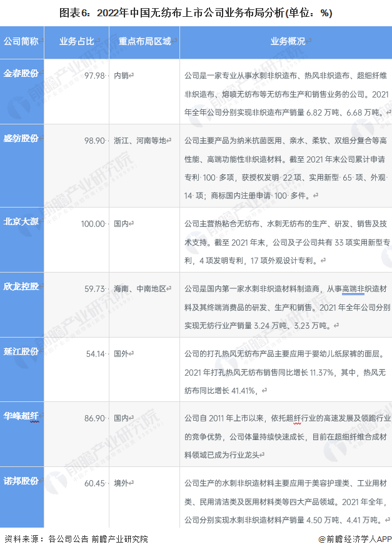Screen dimensions: 392x552
Task: Click the value 54.14
Action: (x=96, y=354)
